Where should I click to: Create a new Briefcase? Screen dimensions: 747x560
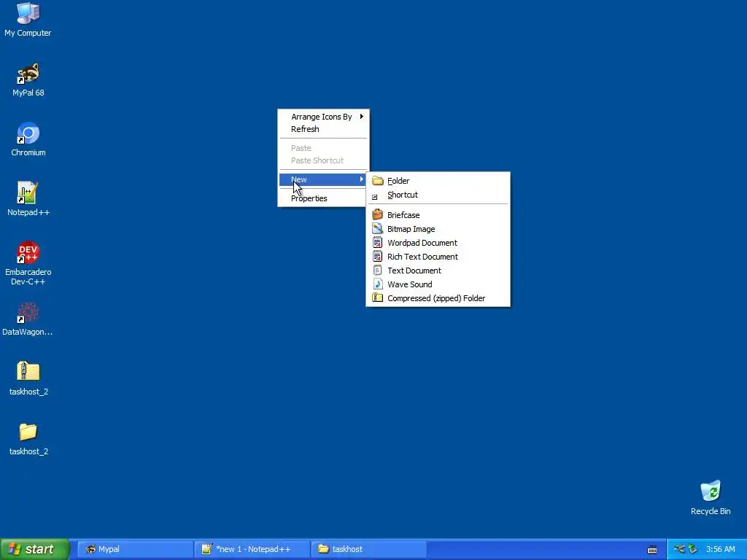click(x=438, y=215)
